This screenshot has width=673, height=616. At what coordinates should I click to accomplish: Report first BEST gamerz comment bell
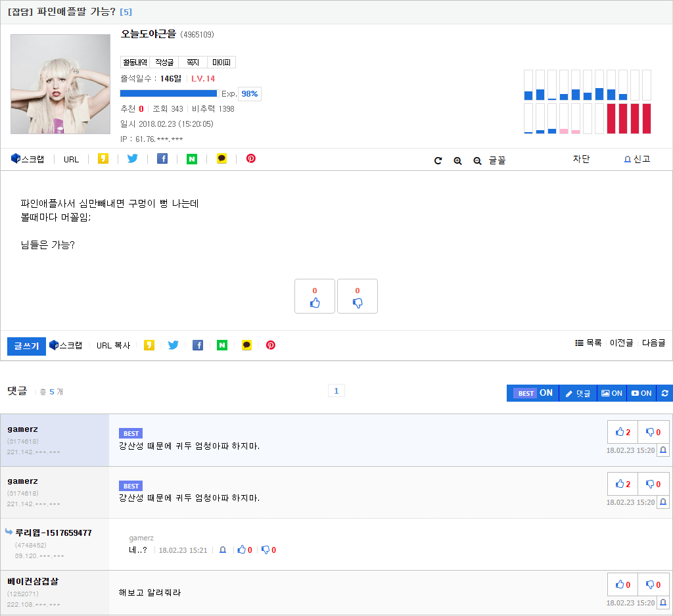point(663,450)
